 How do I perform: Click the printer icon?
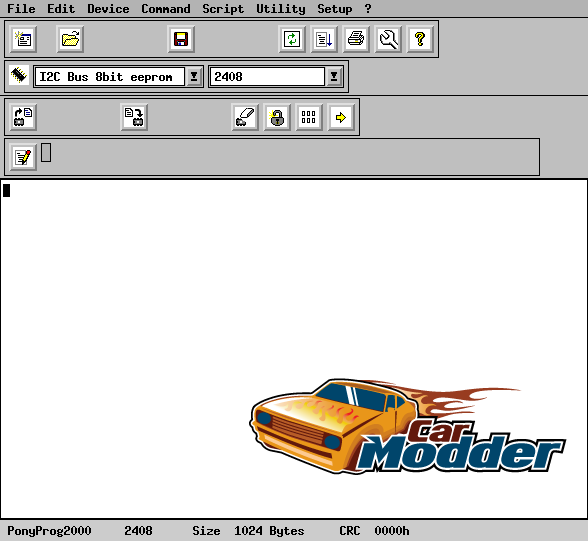(356, 39)
